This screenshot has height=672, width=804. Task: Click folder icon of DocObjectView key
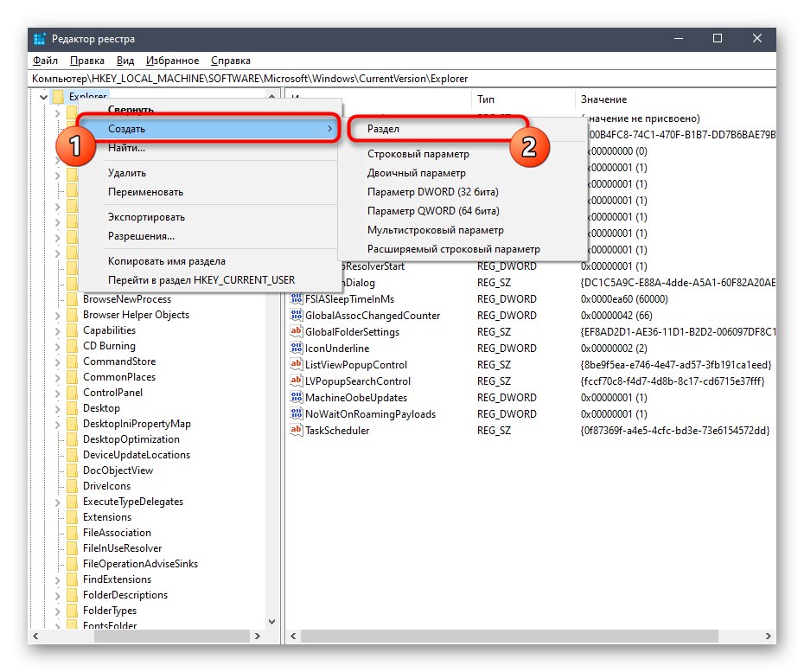(x=73, y=470)
